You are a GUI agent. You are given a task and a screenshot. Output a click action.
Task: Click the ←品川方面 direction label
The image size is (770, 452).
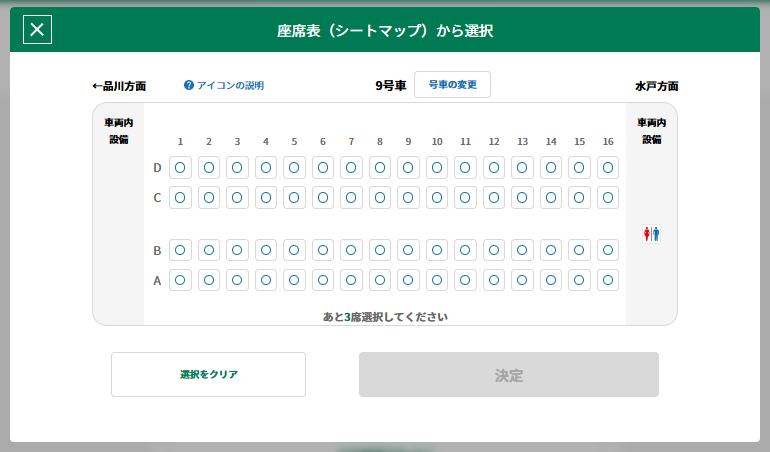pos(119,86)
